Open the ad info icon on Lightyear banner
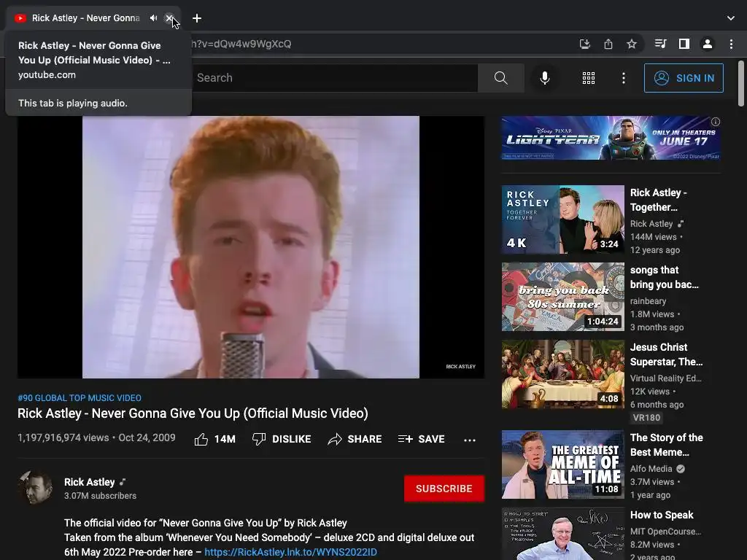 pos(716,122)
